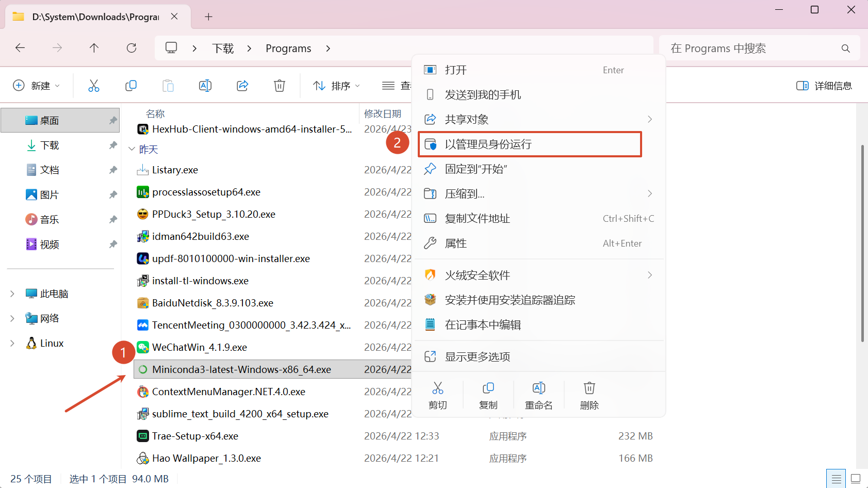Select Run as administrator menu item
This screenshot has width=868, height=488.
[530, 144]
